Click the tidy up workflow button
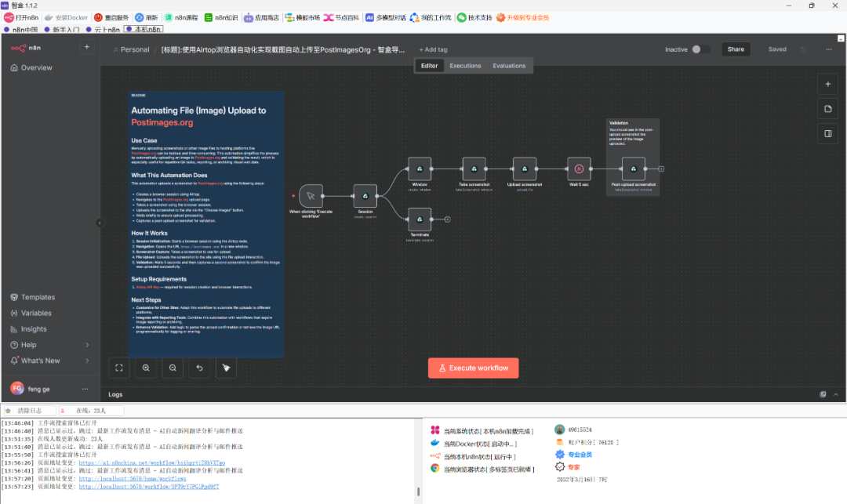The image size is (847, 504). [227, 368]
